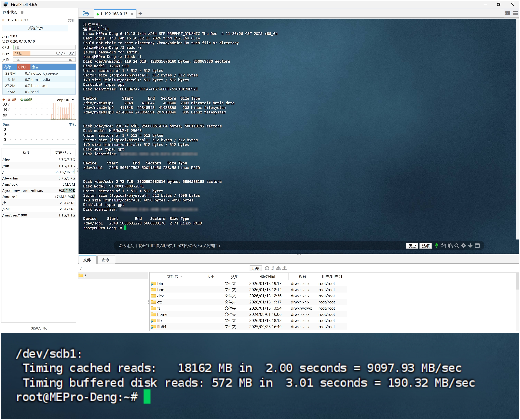This screenshot has width=520, height=420.
Task: Click the download file icon
Action: [278, 268]
